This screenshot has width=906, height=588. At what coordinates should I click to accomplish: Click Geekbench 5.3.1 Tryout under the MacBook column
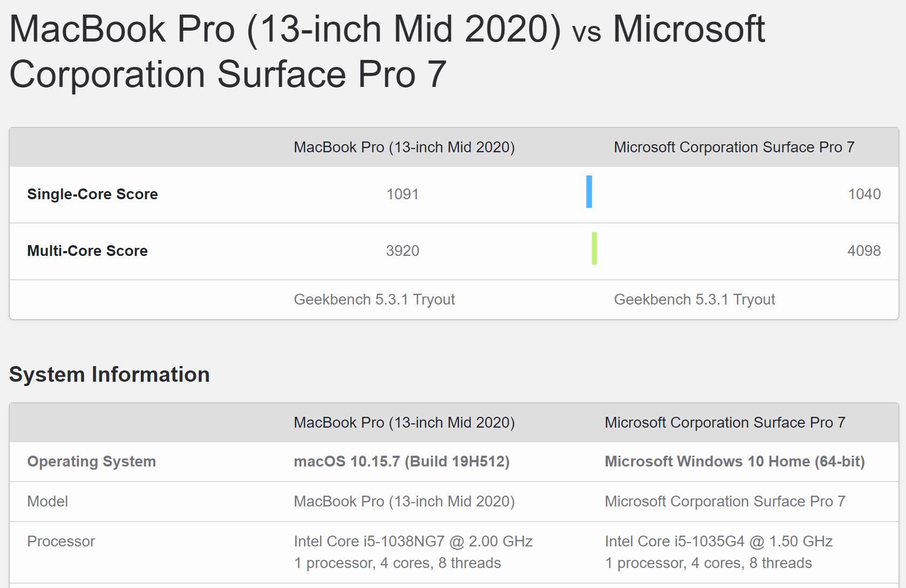[x=374, y=300]
